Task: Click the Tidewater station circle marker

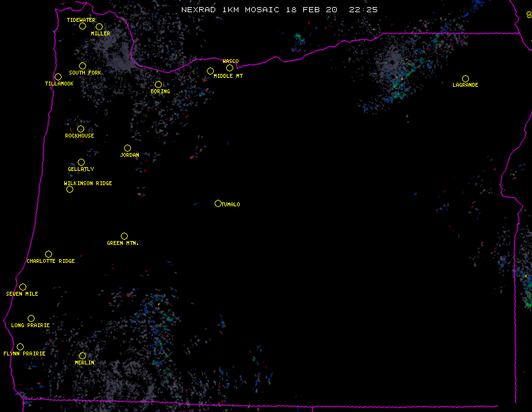Action: point(82,26)
